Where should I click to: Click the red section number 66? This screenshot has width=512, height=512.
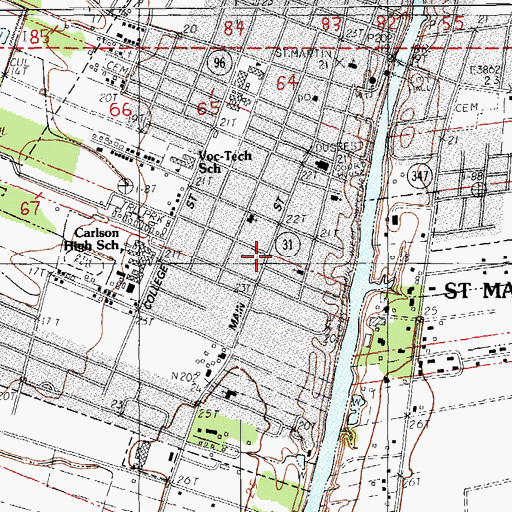(x=121, y=109)
